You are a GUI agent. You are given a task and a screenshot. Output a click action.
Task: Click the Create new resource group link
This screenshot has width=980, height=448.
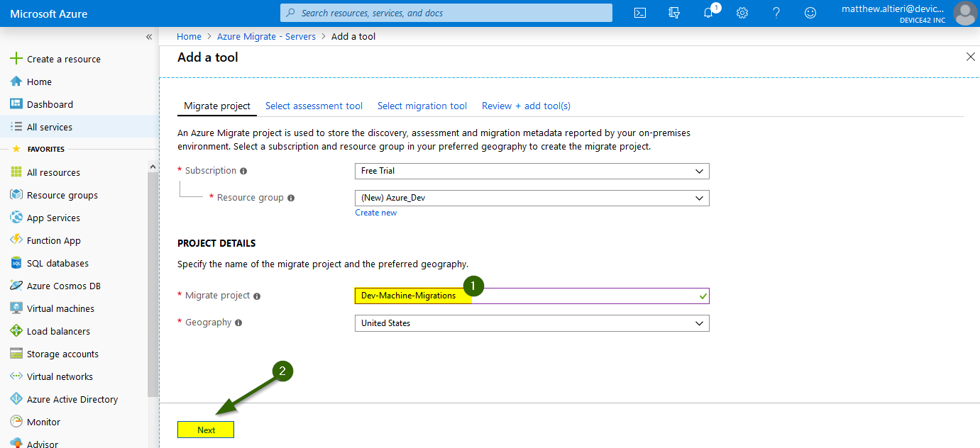(375, 213)
